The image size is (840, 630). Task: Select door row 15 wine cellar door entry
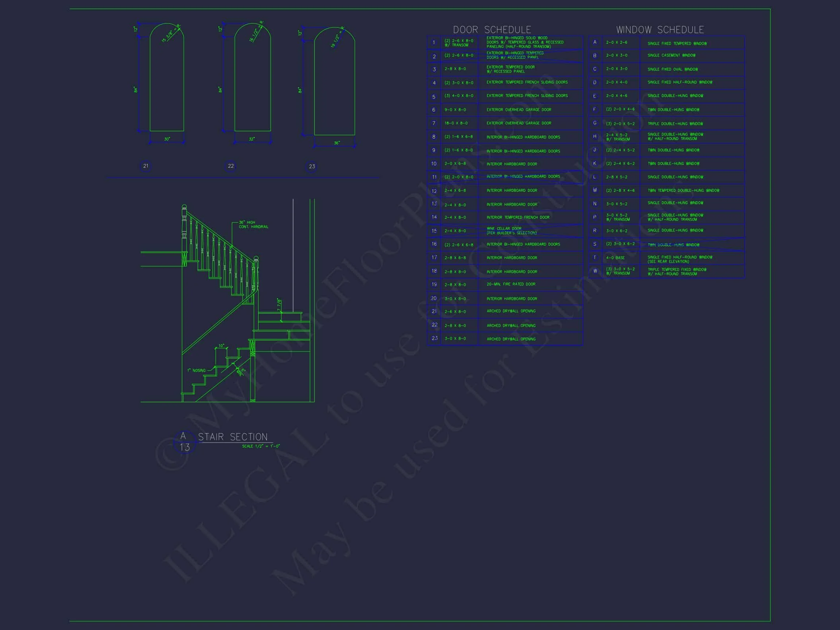pyautogui.click(x=511, y=231)
